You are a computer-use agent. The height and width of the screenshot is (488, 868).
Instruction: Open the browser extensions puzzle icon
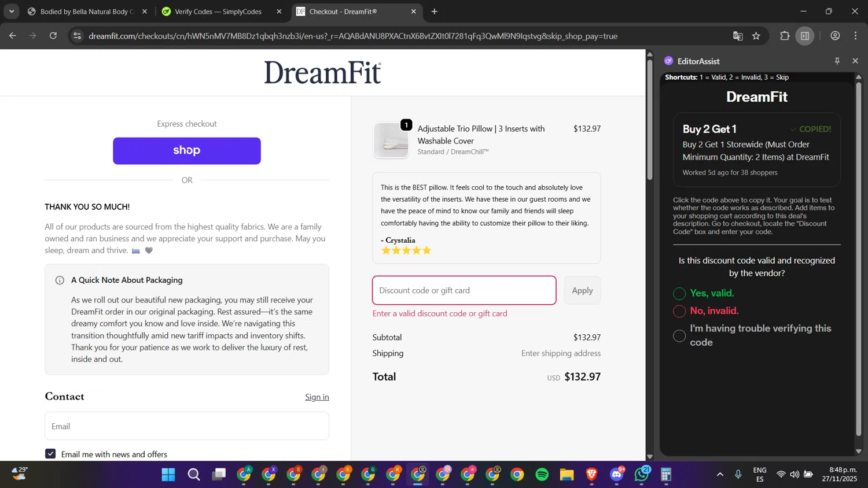785,36
